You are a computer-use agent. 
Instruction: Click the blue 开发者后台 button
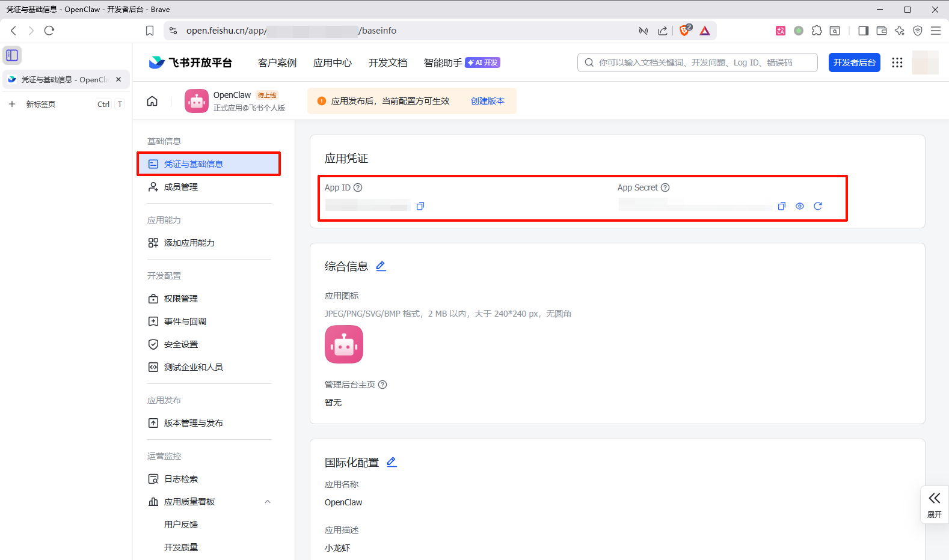point(854,62)
